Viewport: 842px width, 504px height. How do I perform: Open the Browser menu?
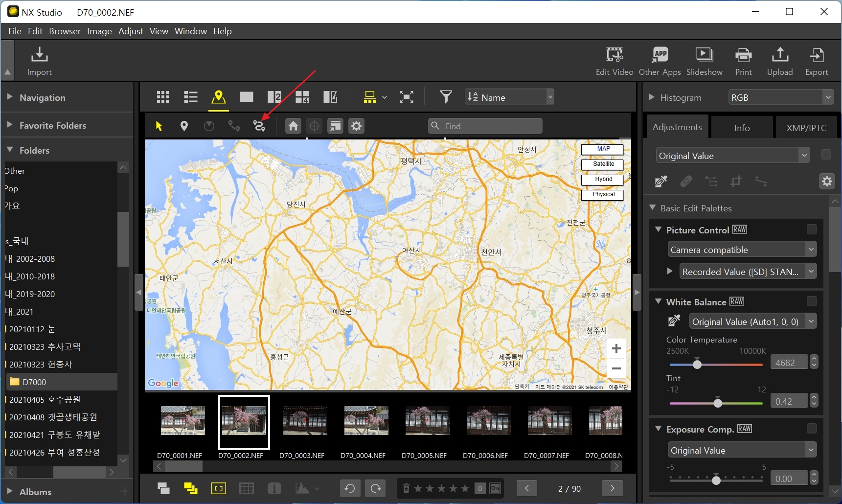pyautogui.click(x=65, y=31)
